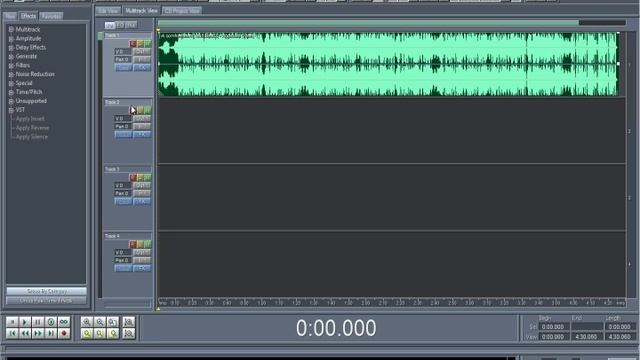Switch to Edit View tab
Image resolution: width=640 pixels, height=360 pixels.
(x=109, y=11)
